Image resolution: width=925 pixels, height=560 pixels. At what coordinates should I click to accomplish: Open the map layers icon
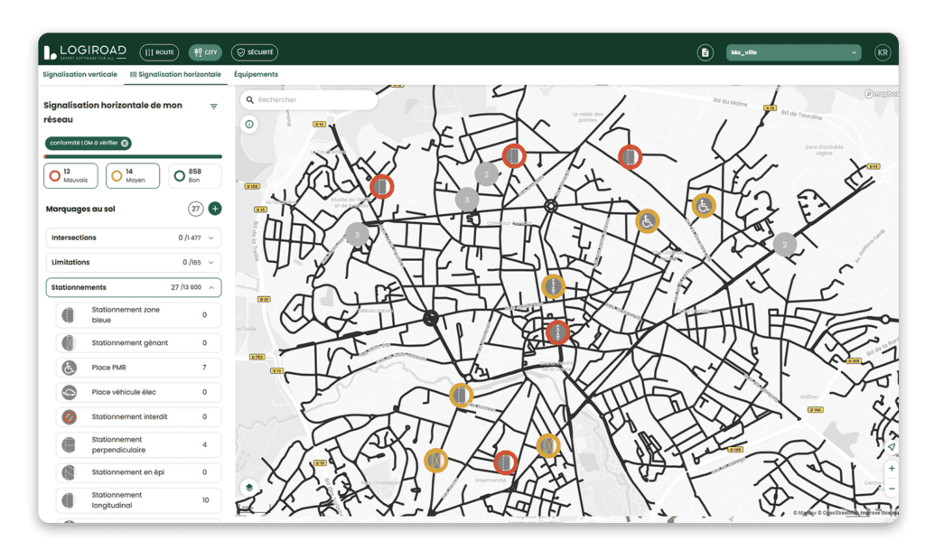pyautogui.click(x=249, y=488)
